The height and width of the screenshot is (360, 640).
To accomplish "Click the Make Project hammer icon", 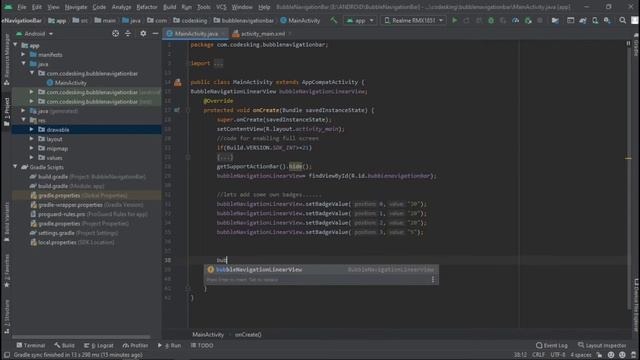I will [333, 20].
